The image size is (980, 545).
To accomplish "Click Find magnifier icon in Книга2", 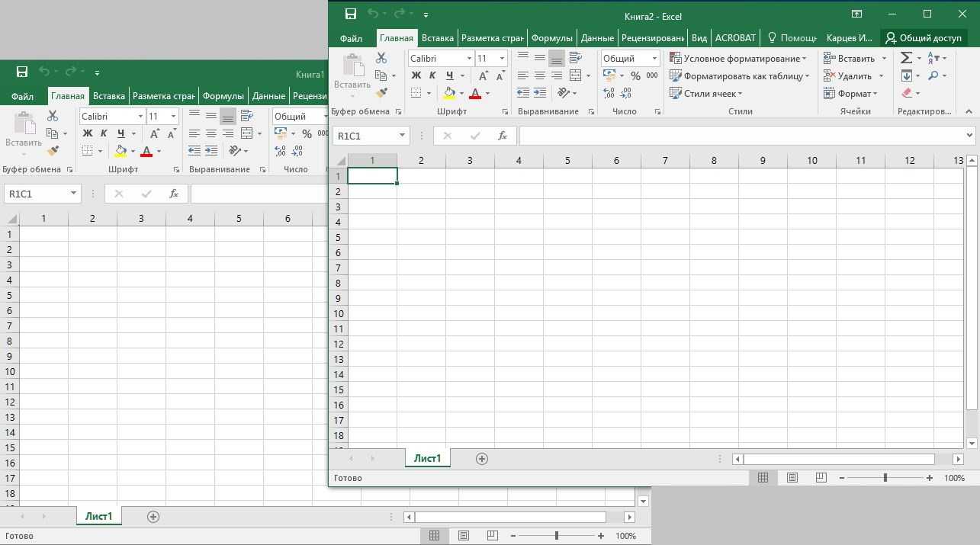I will (x=934, y=75).
